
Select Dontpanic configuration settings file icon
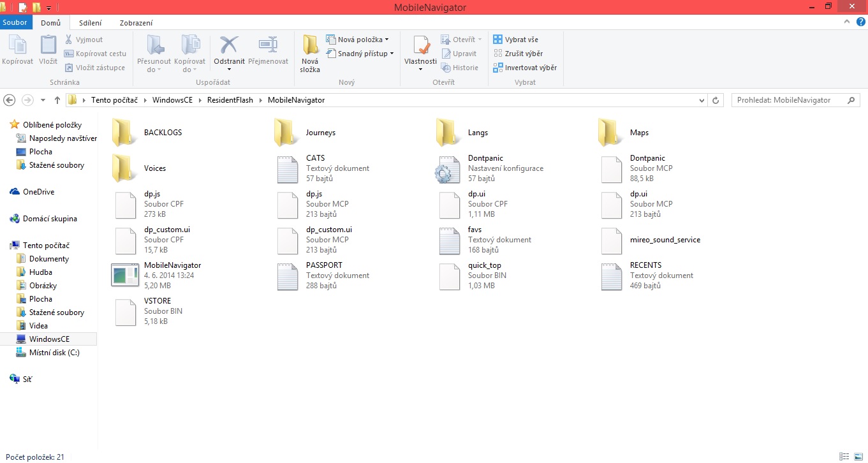pyautogui.click(x=447, y=170)
